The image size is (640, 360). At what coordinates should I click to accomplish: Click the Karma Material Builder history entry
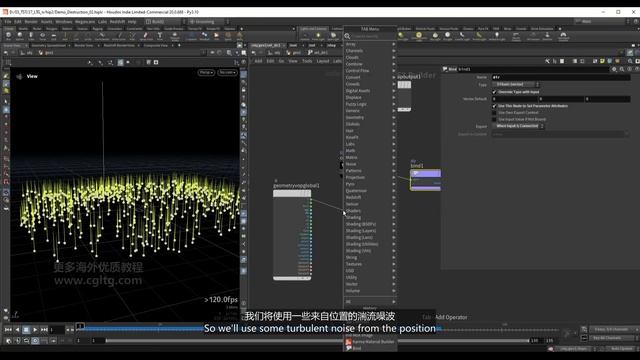point(370,342)
